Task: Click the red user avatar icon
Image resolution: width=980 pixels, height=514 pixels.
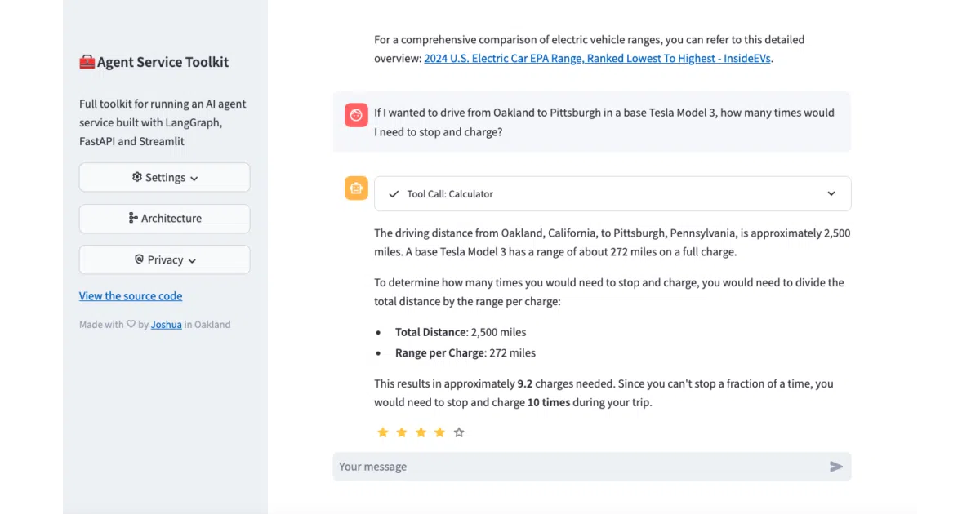Action: 356,115
